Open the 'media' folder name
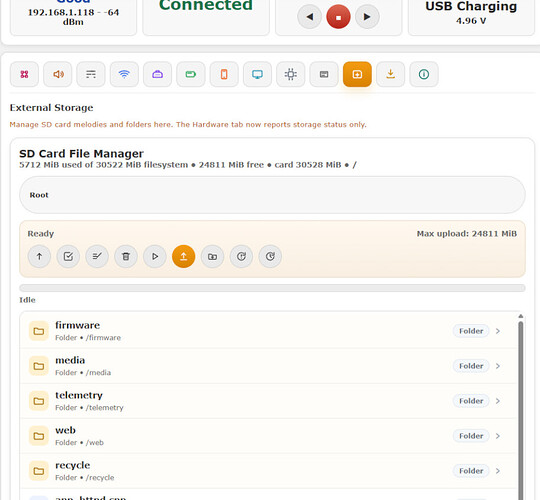 pos(70,360)
